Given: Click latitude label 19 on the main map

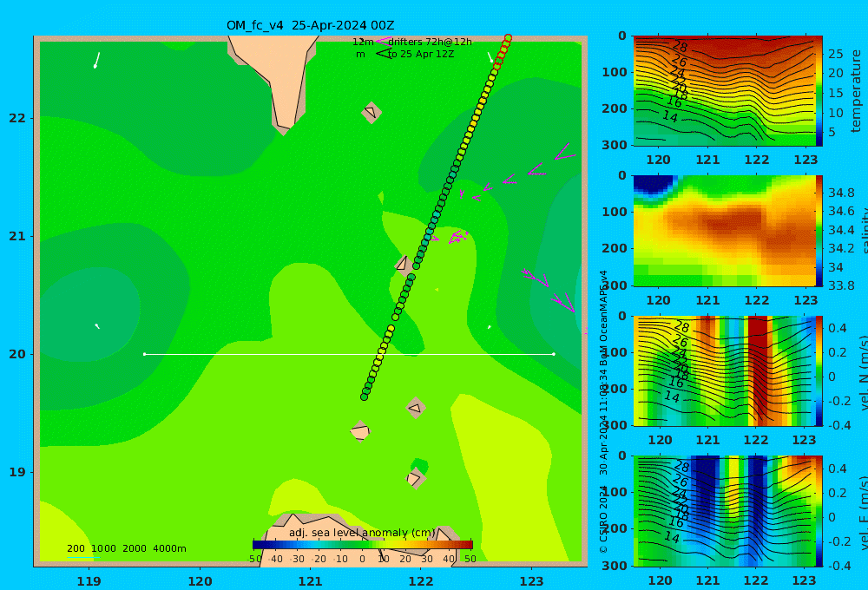Looking at the screenshot, I should point(17,472).
